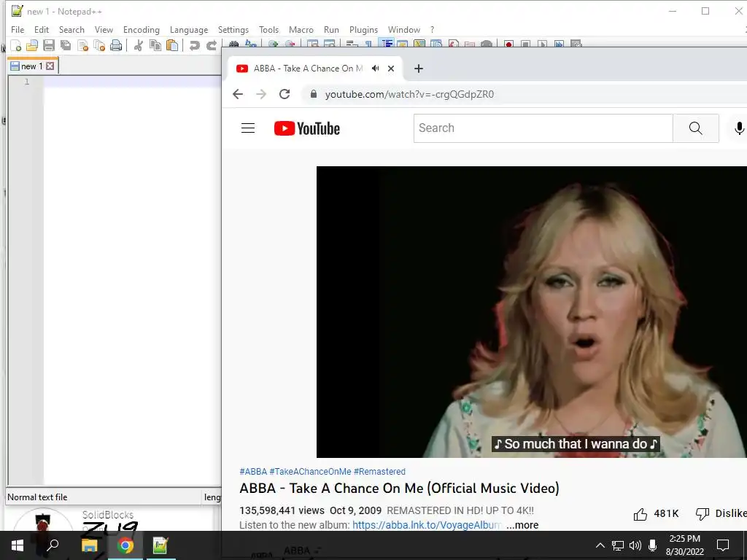Go to YouTube home via the logo
747x560 pixels.
(x=307, y=128)
